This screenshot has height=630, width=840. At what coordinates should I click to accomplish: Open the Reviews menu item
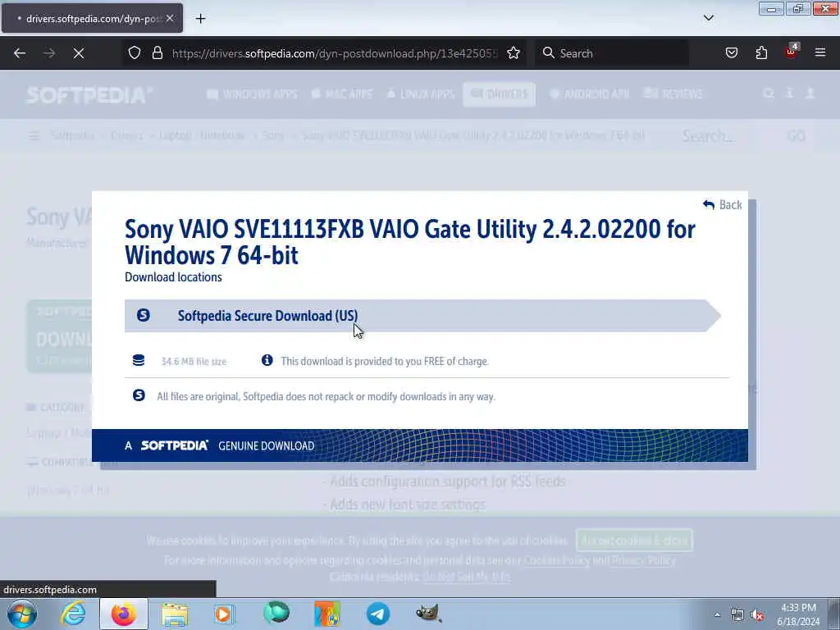[673, 94]
